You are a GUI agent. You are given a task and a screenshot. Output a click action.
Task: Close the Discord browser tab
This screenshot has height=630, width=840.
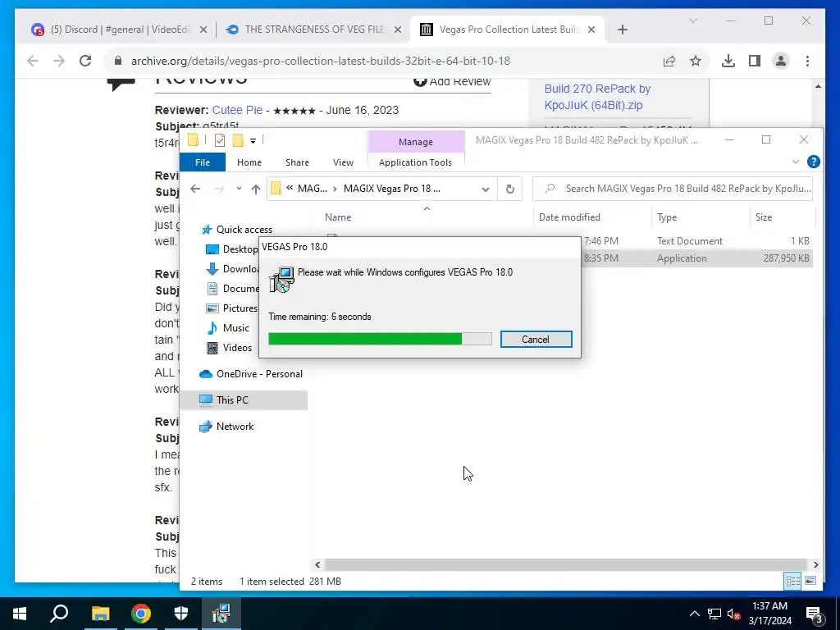203,30
